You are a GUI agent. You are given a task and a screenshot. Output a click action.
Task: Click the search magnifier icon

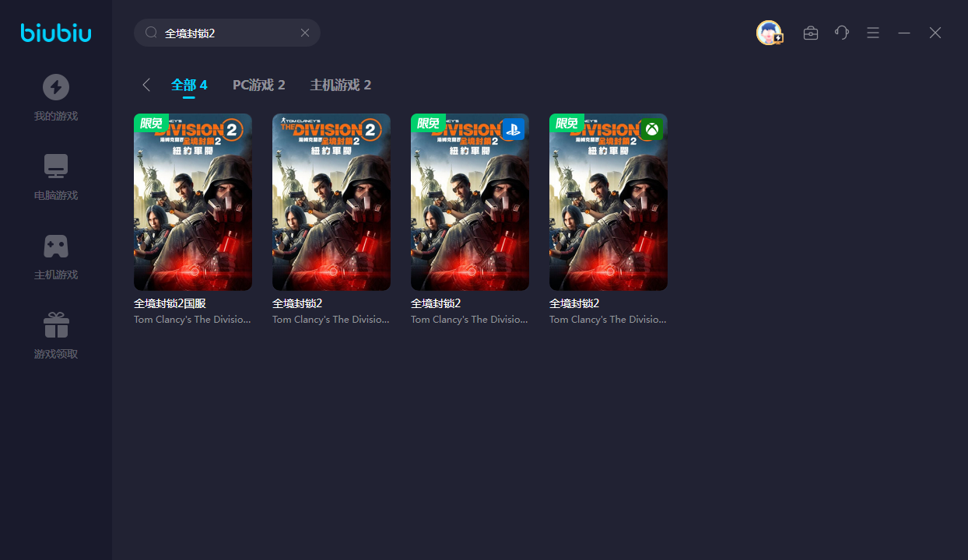(152, 33)
